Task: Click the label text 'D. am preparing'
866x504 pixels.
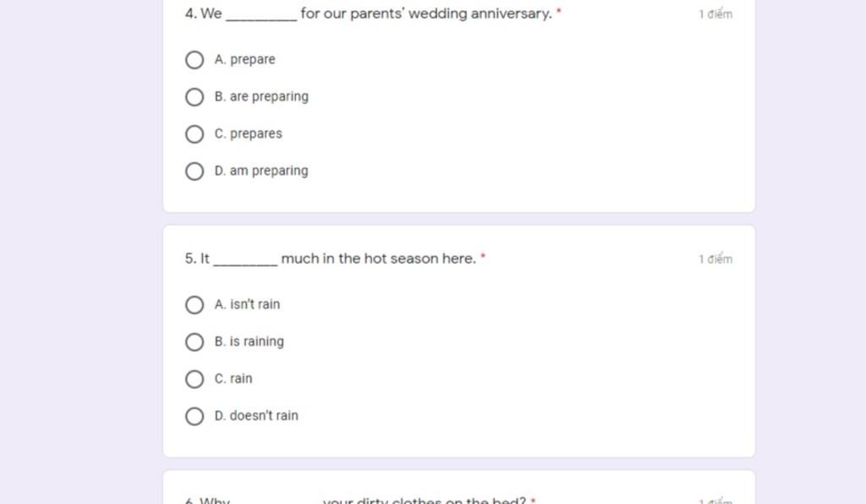Action: [x=261, y=171]
